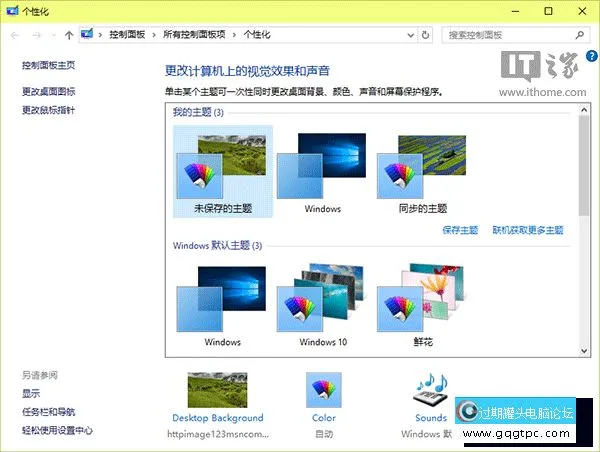Click the 鲜花 theme name label
Screen dimensions: 600x452
pyautogui.click(x=423, y=342)
